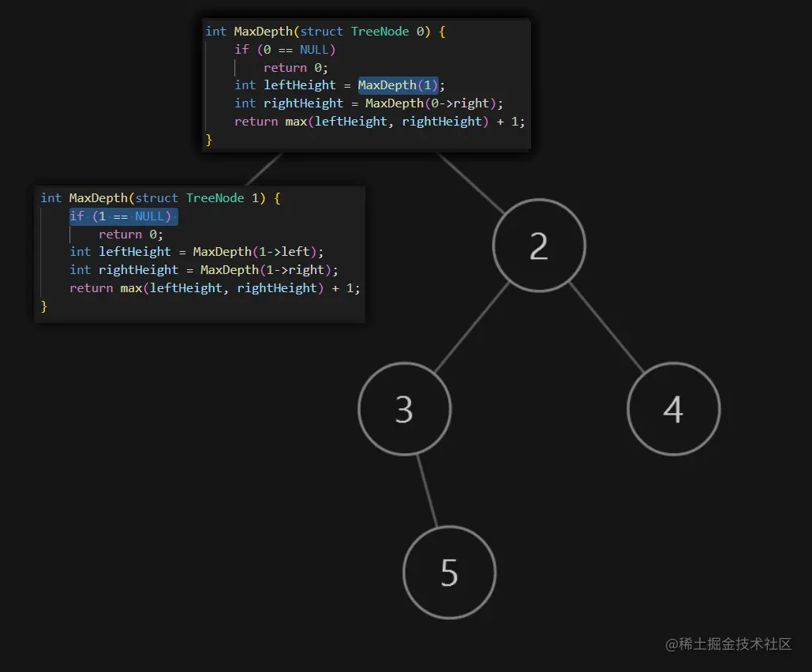
Task: Click the highlighted MaxDepth(1) call
Action: point(397,84)
